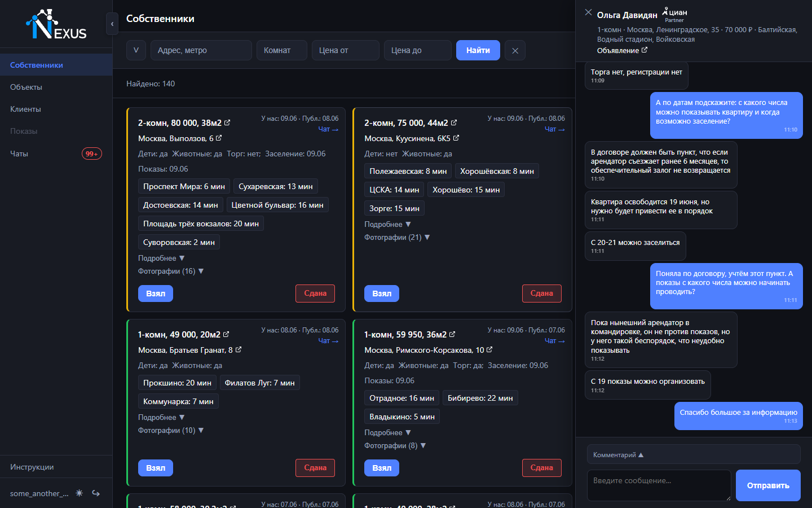Image resolution: width=812 pixels, height=508 pixels.
Task: Click the Найти search button
Action: pos(478,50)
